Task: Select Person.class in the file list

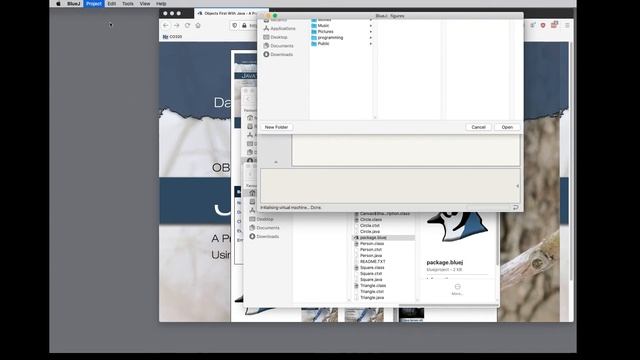Action: 371,244
